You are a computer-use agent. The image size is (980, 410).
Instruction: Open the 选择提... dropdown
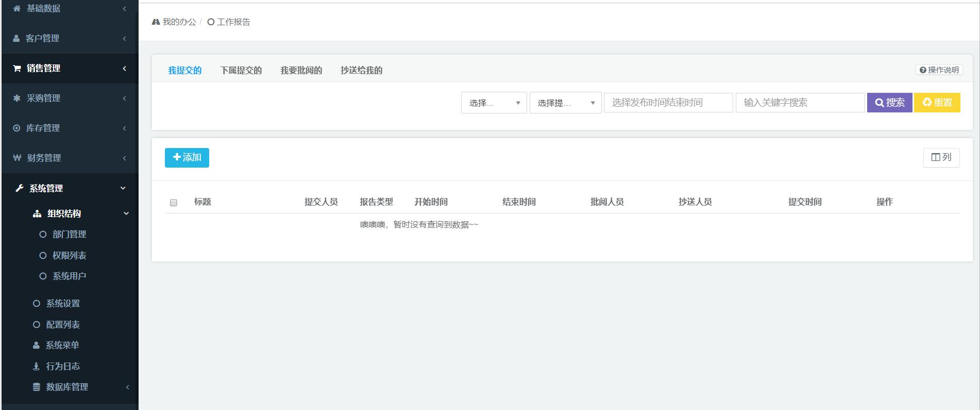click(566, 103)
